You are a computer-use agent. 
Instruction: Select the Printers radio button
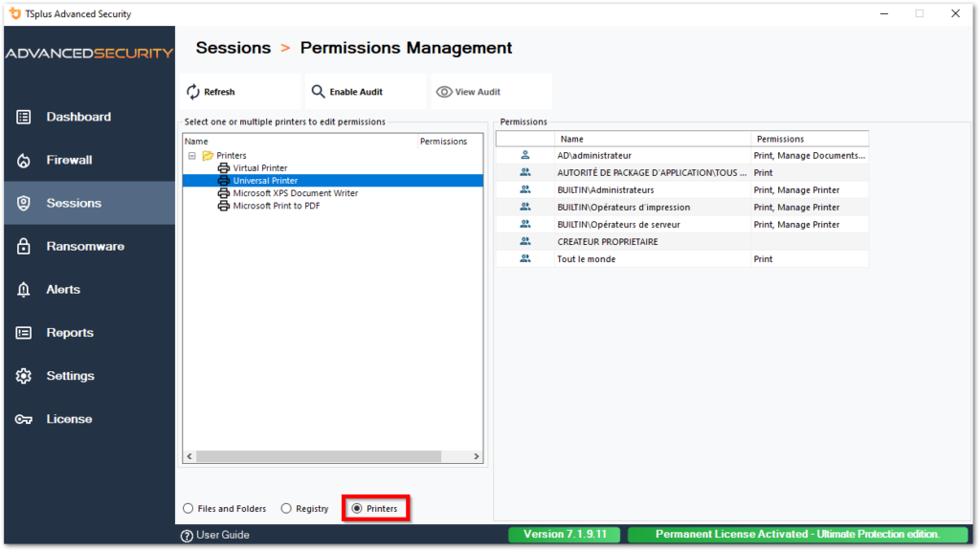coord(355,508)
